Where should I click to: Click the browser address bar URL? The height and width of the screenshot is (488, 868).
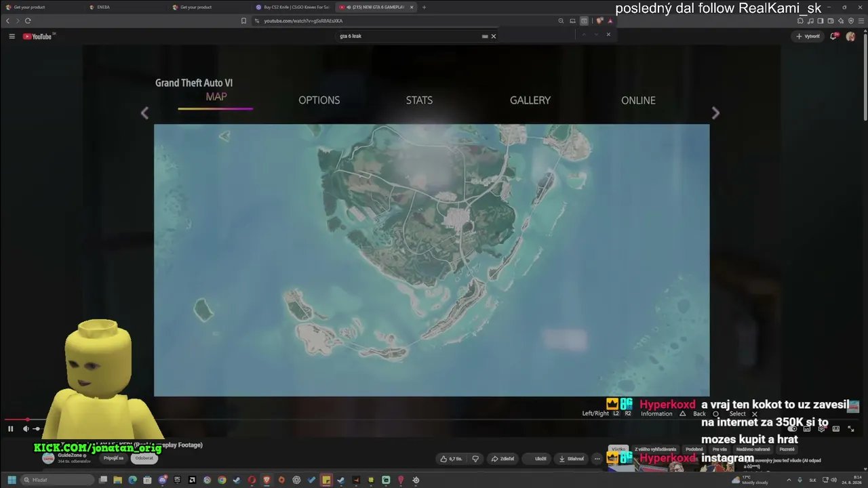[303, 21]
